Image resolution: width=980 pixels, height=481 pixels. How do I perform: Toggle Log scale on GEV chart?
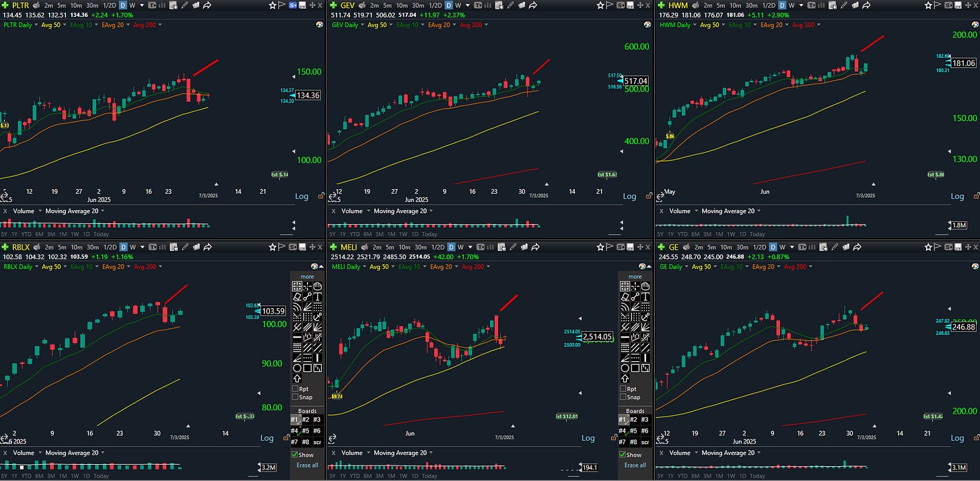(x=629, y=196)
